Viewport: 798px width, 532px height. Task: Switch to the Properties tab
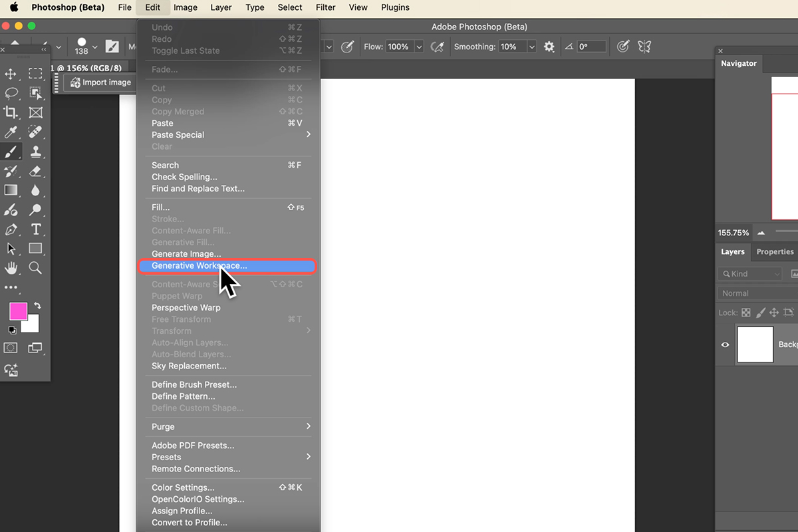(775, 252)
